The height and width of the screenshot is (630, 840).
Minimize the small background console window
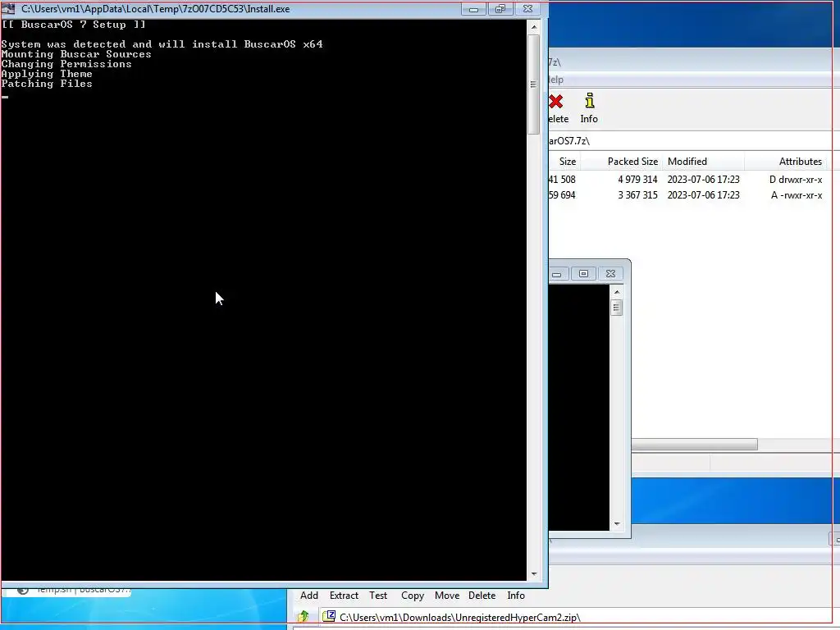[558, 274]
